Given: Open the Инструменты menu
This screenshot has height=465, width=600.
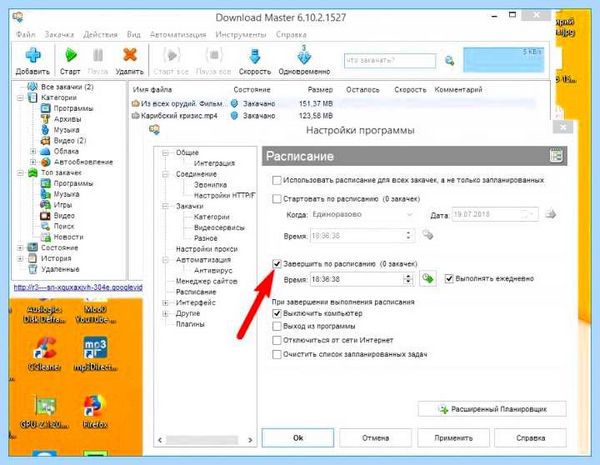Looking at the screenshot, I should pyautogui.click(x=241, y=34).
